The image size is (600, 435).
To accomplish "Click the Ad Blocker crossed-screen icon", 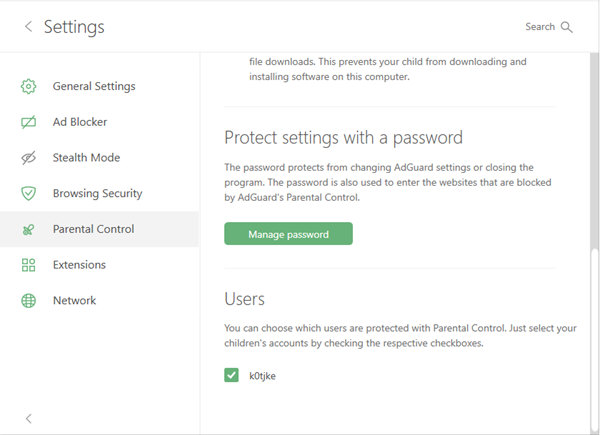I will [28, 122].
